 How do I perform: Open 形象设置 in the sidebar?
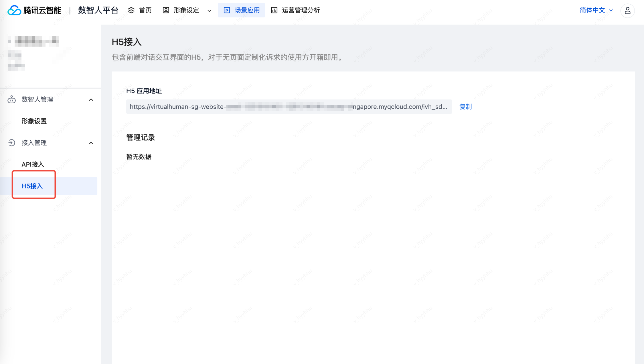34,121
